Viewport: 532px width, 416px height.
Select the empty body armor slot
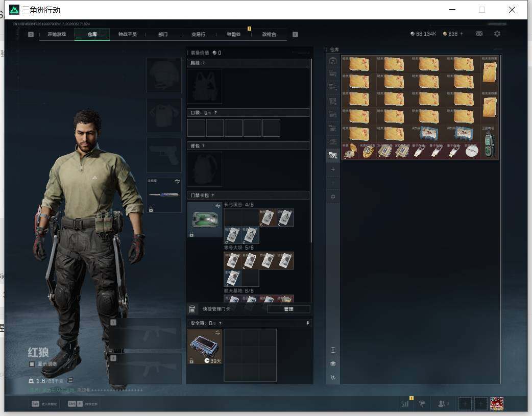pos(164,116)
